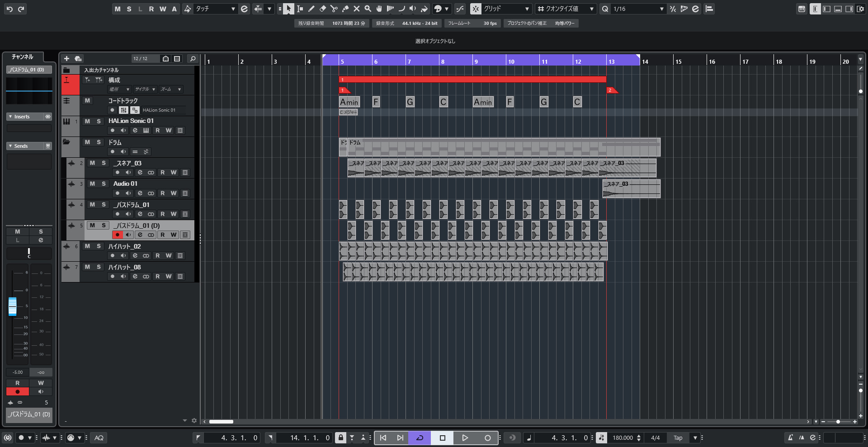This screenshot has width=868, height=447.
Task: Click the channel volume fader handle
Action: pos(13,306)
